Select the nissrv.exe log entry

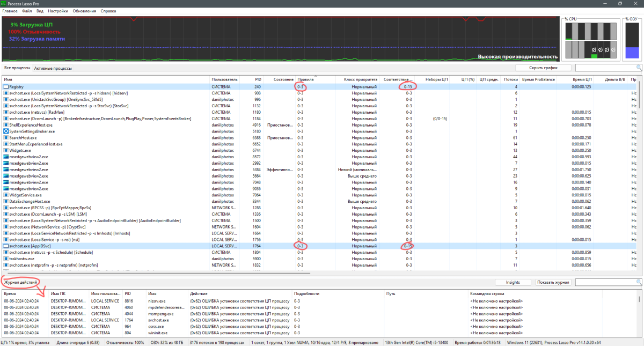point(321,301)
